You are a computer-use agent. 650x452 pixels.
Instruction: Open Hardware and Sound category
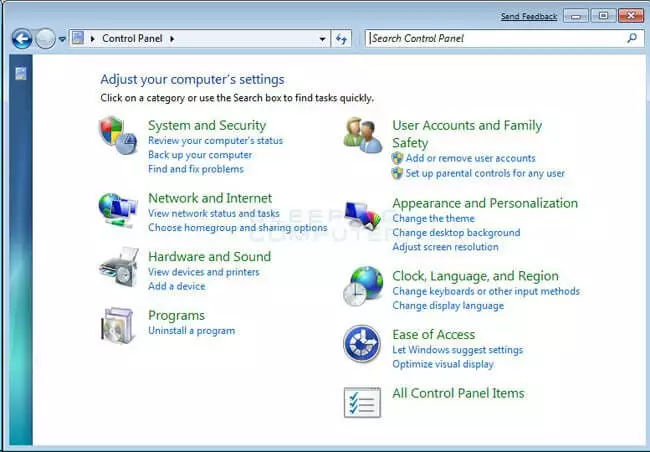tap(209, 256)
